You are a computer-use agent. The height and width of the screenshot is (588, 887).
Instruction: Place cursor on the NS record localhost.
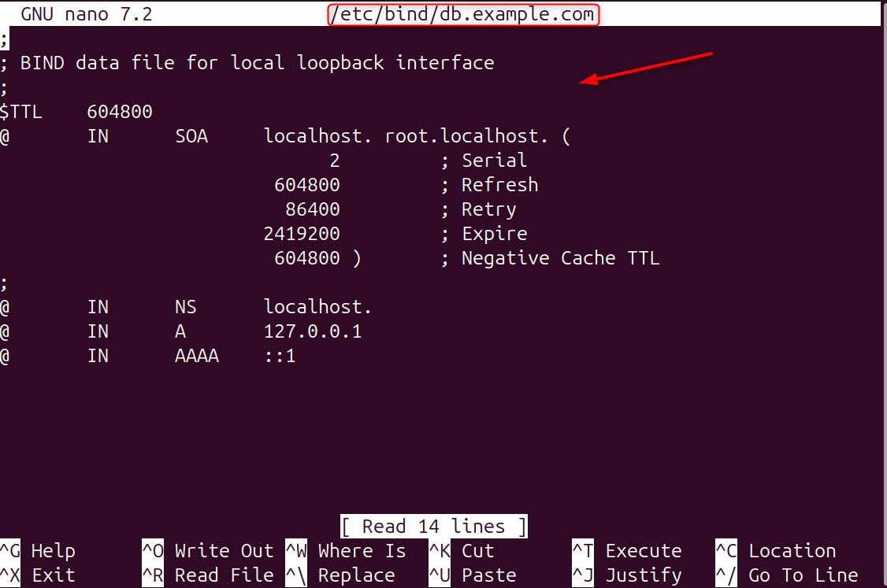pyautogui.click(x=317, y=307)
